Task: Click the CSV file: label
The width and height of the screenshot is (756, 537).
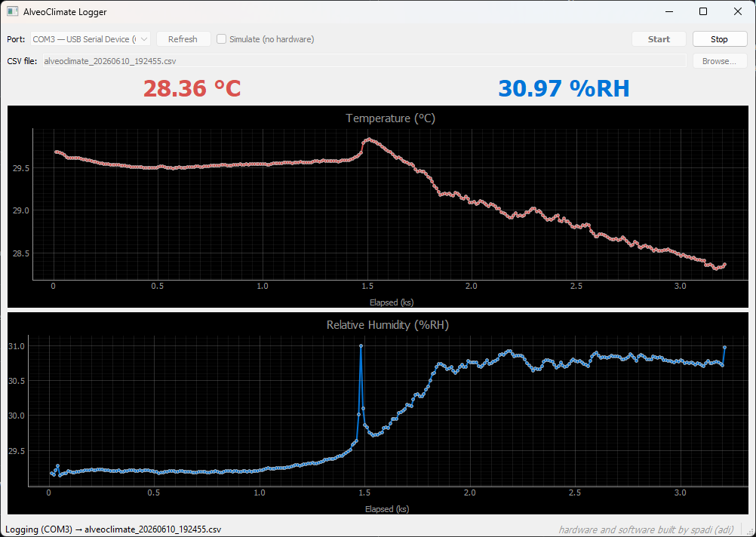Action: pyautogui.click(x=22, y=61)
